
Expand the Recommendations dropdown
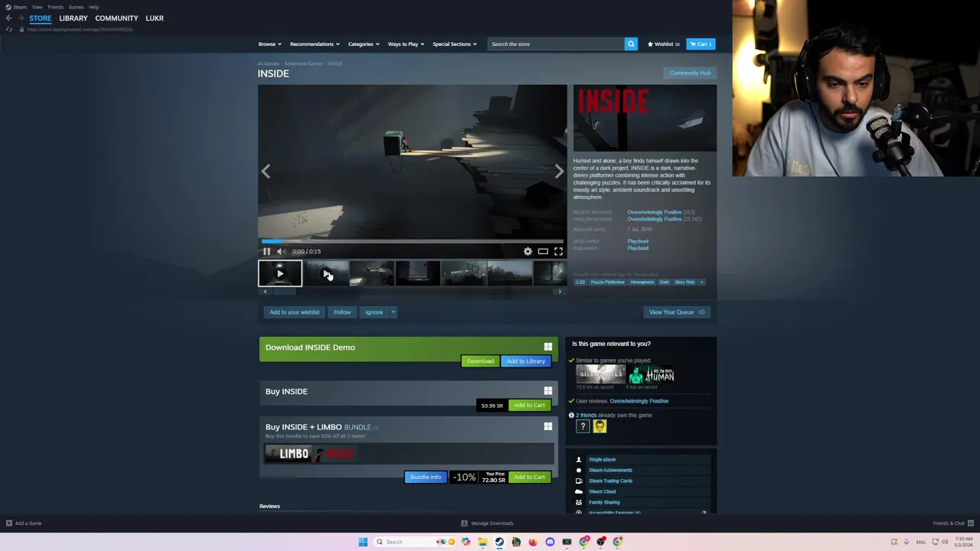(x=315, y=44)
